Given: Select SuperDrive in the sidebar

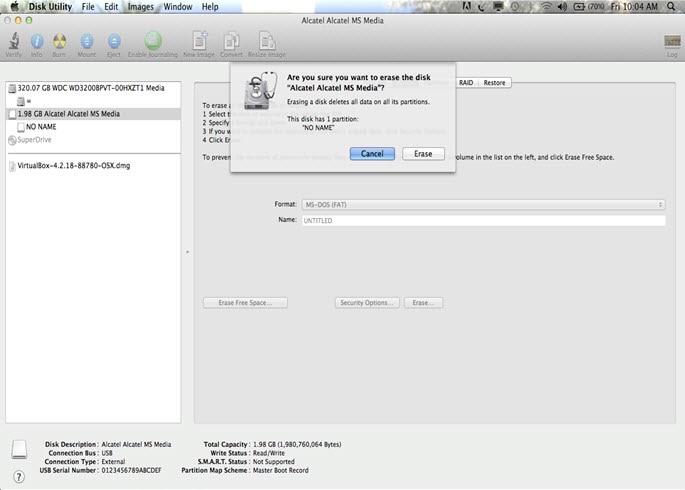Looking at the screenshot, I should 93,140.
